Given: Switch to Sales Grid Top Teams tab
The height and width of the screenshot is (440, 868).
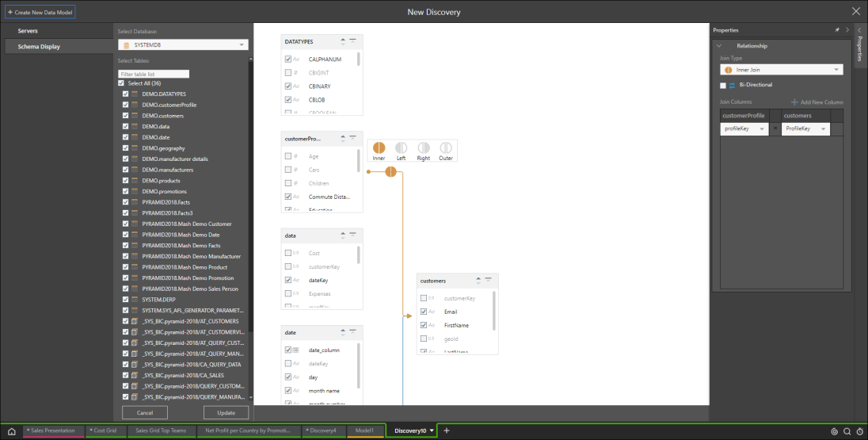Looking at the screenshot, I should (162, 430).
